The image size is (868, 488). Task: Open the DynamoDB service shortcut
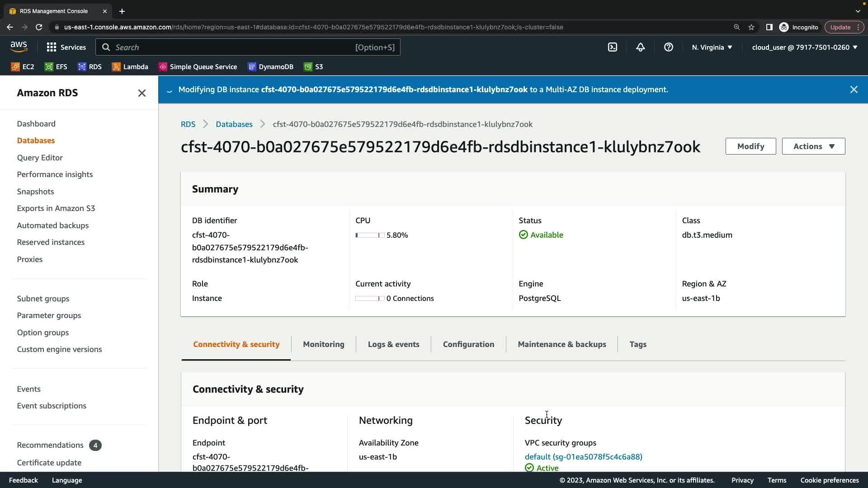[271, 67]
